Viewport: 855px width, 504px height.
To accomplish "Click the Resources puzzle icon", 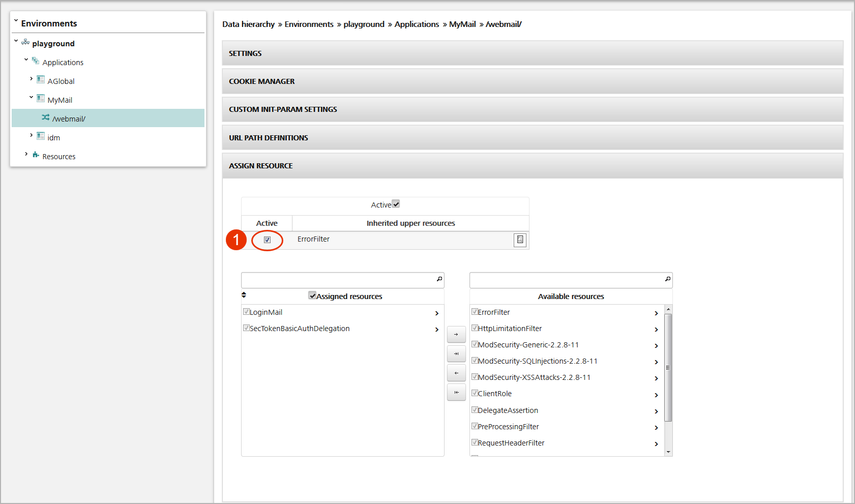I will click(x=36, y=155).
